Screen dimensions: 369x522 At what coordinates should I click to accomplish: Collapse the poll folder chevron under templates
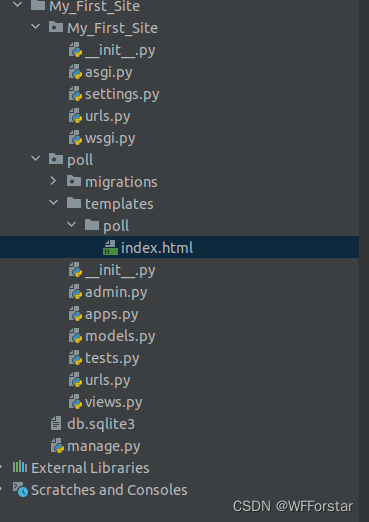tap(71, 225)
